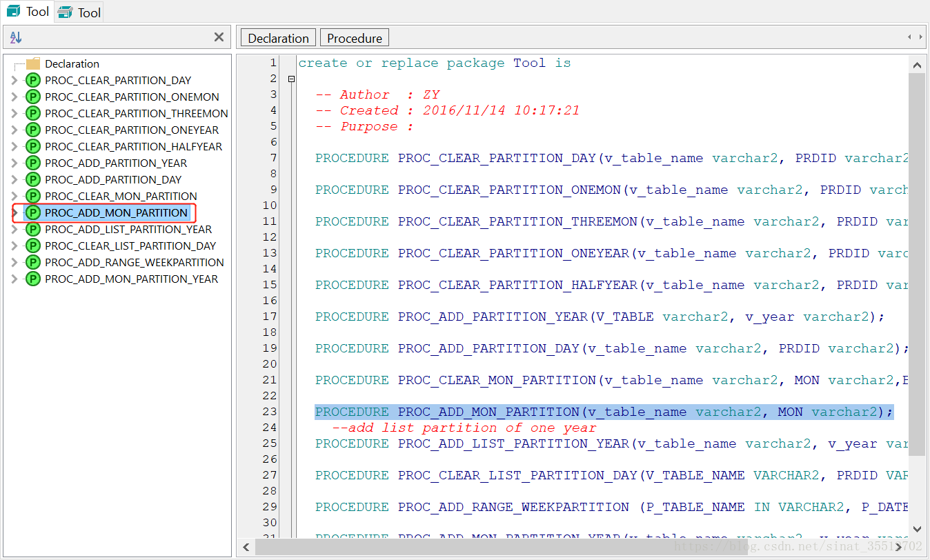Expand PROC_ADD_RANGE_WEEKPARTITION tree node

14,262
